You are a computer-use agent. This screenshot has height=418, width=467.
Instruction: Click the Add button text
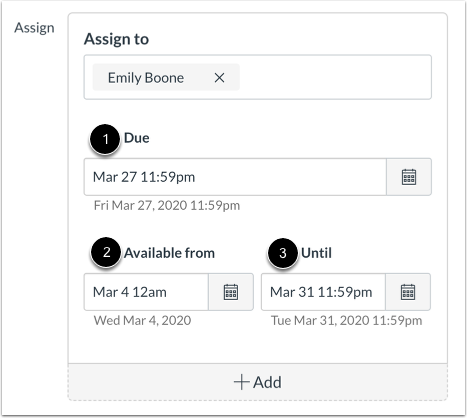(267, 382)
